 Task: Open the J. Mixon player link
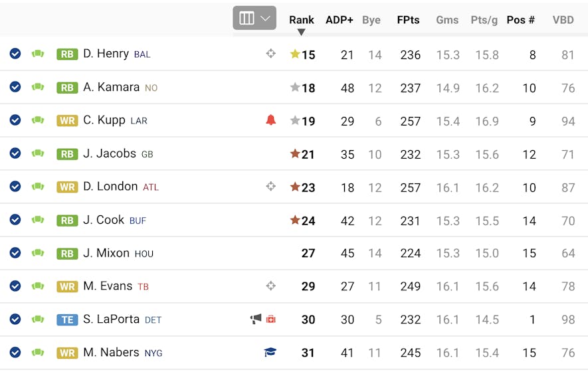click(106, 253)
